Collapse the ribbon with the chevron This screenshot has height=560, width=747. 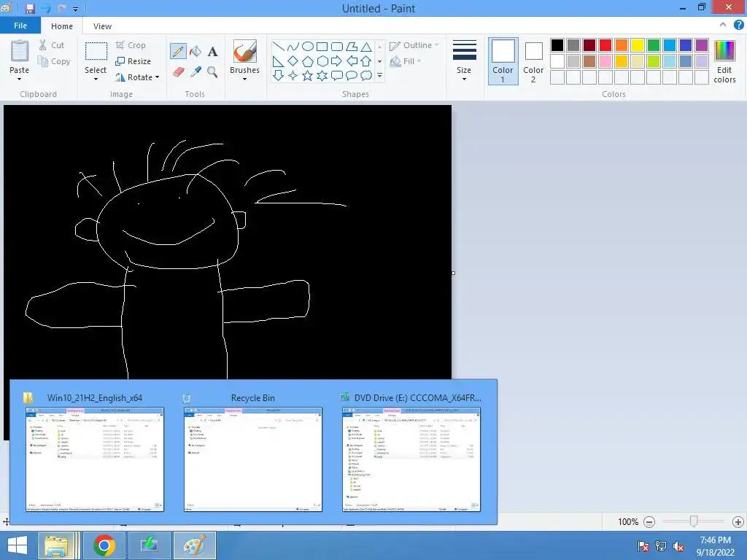(x=723, y=26)
